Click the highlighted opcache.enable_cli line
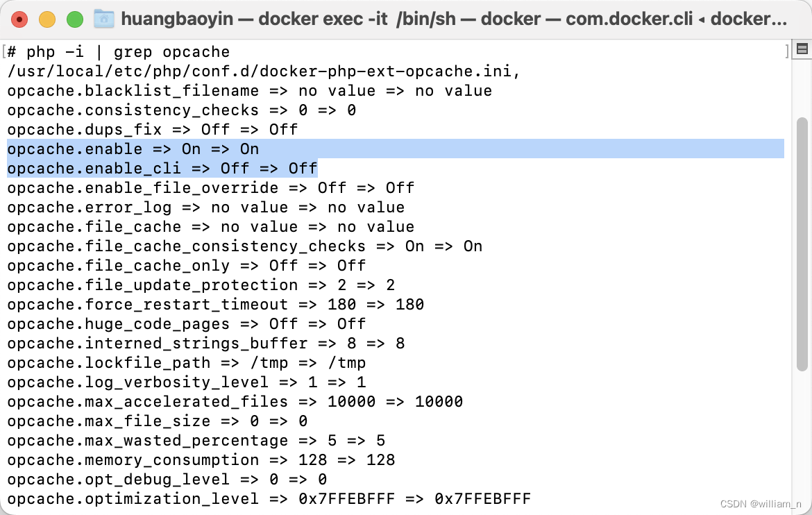Image resolution: width=812 pixels, height=515 pixels. [x=160, y=168]
